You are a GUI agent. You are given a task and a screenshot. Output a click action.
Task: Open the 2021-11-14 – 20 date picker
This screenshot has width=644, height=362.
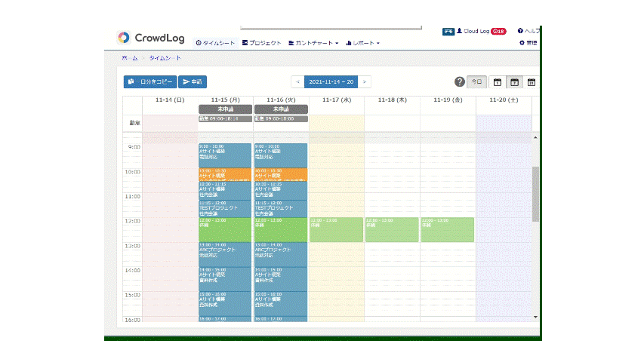coord(331,81)
